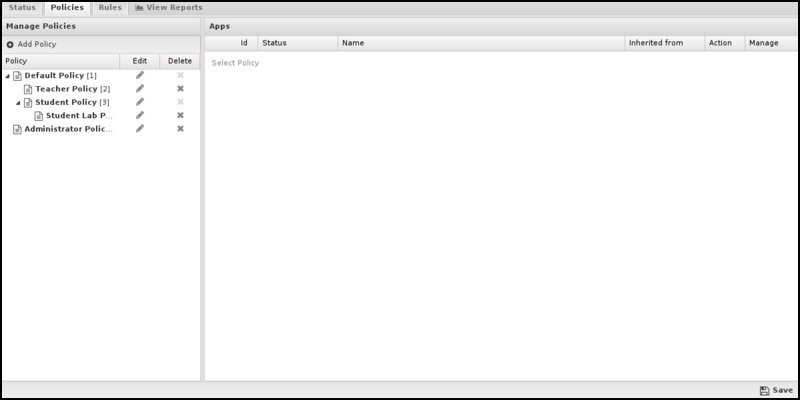
Task: Save the policy settings
Action: coord(776,390)
